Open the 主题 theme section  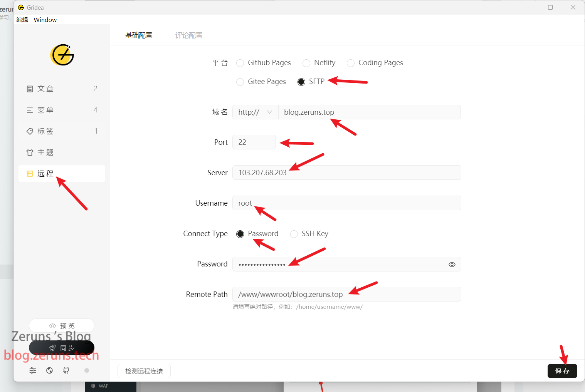tap(62, 152)
